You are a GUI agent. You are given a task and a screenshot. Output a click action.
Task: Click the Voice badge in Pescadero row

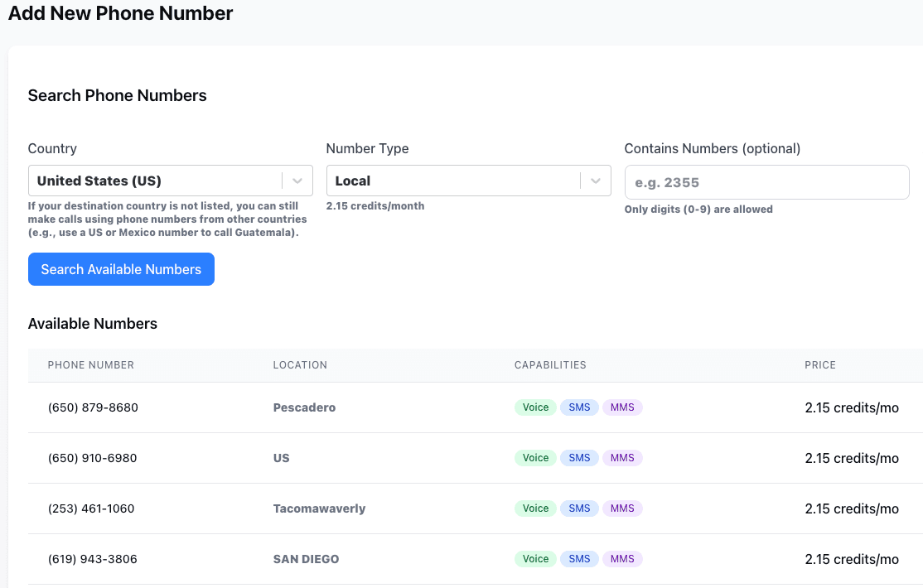[535, 407]
